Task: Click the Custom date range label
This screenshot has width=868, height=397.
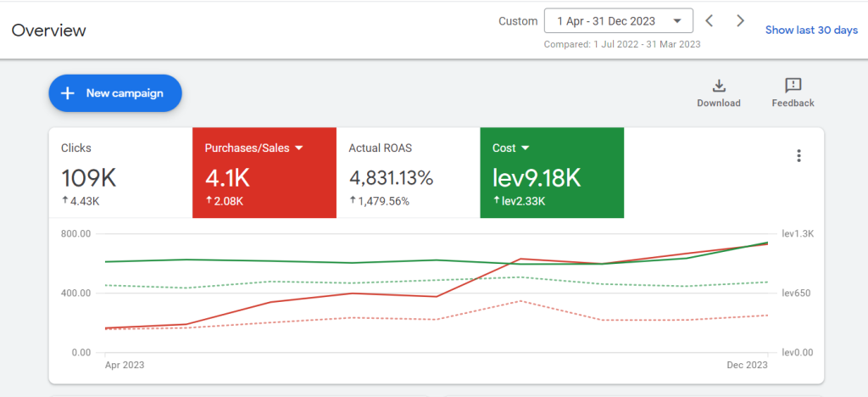Action: coord(518,21)
